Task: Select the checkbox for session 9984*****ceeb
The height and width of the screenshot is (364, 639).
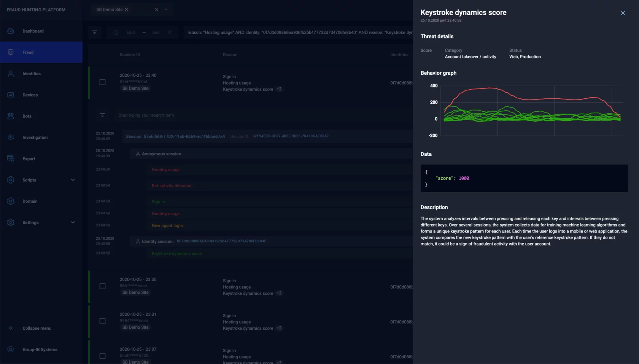Action: pos(102,321)
